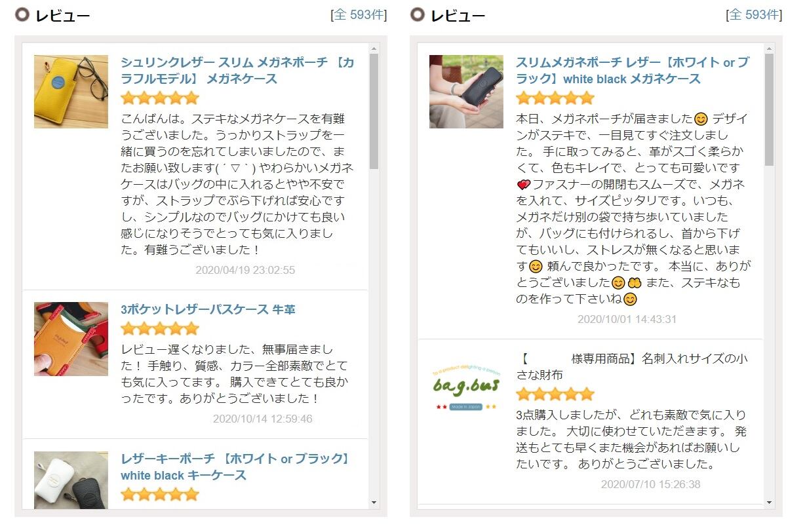Screen dimensions: 805x532
Task: Click the star rating under the 名刺入れサイズ wallet review
Action: click(x=555, y=394)
